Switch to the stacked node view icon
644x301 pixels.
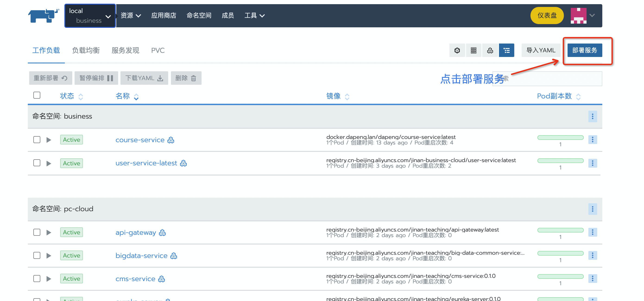point(473,50)
